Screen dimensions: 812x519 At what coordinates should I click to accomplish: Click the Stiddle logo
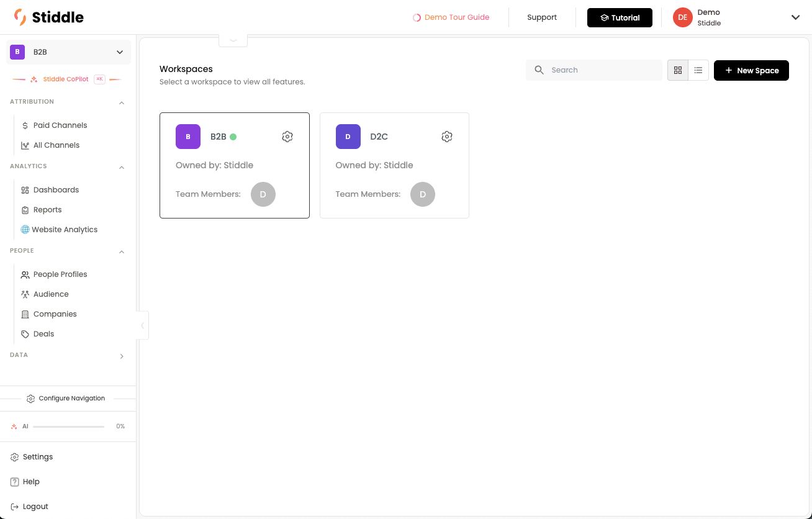[48, 17]
